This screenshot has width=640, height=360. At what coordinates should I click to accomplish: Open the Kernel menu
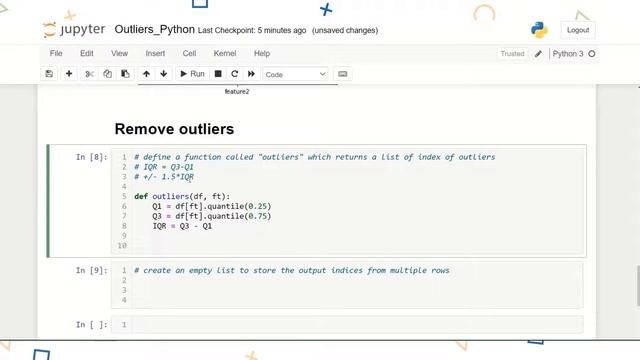tap(225, 53)
